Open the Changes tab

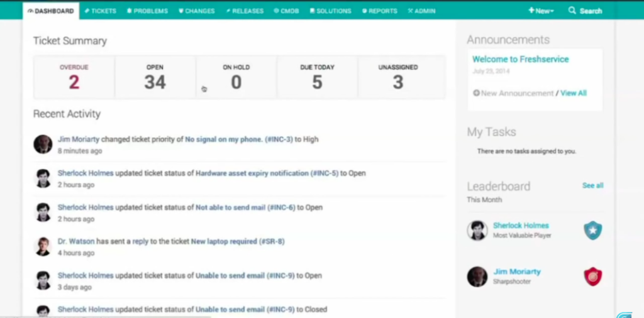[x=197, y=11]
